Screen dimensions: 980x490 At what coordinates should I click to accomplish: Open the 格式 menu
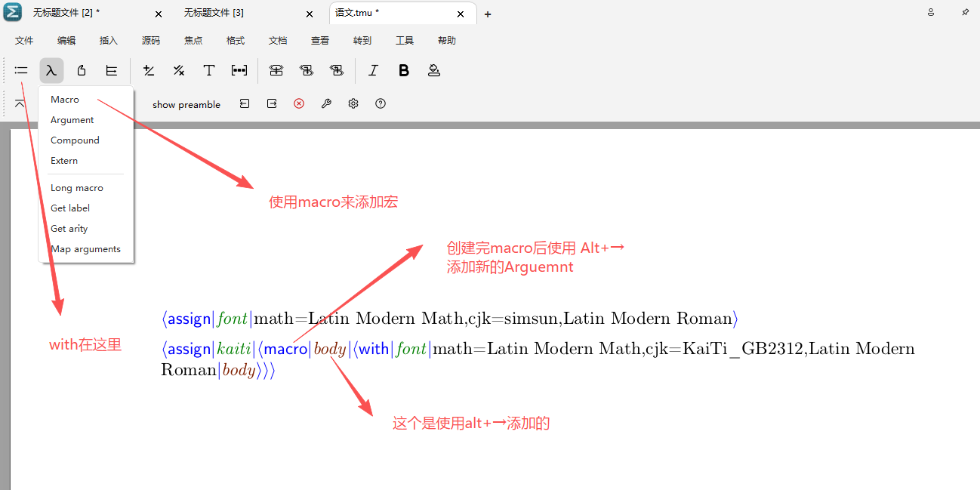236,41
